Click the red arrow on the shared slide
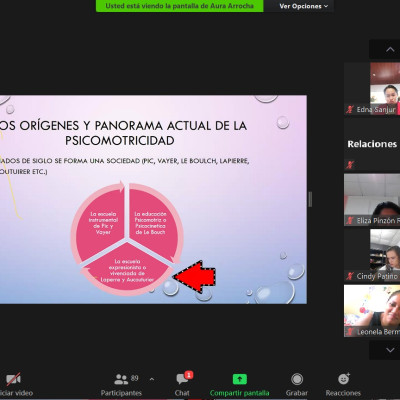400x400 pixels. 195,276
